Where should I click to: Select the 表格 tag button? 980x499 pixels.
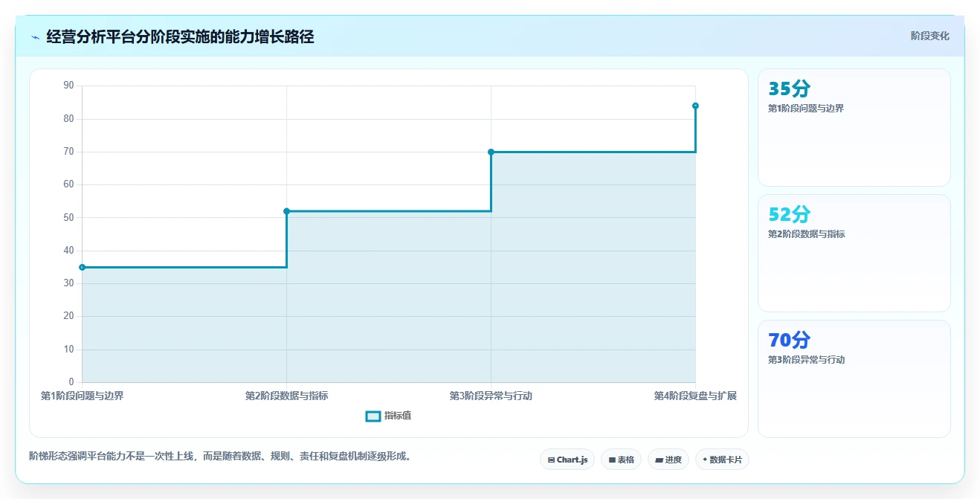[622, 460]
